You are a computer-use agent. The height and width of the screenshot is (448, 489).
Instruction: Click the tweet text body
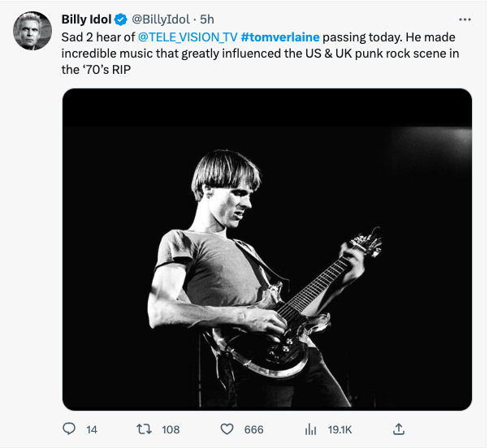[260, 54]
